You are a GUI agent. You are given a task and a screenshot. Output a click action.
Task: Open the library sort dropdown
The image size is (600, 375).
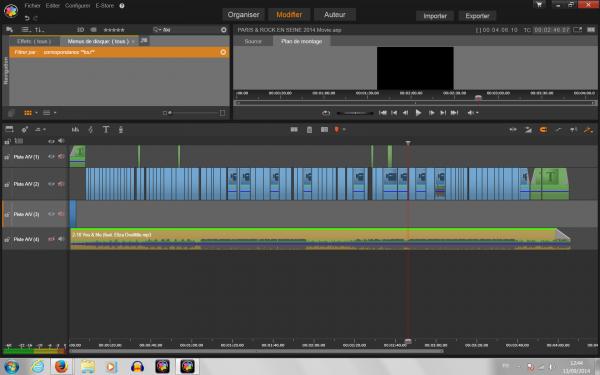[x=39, y=29]
